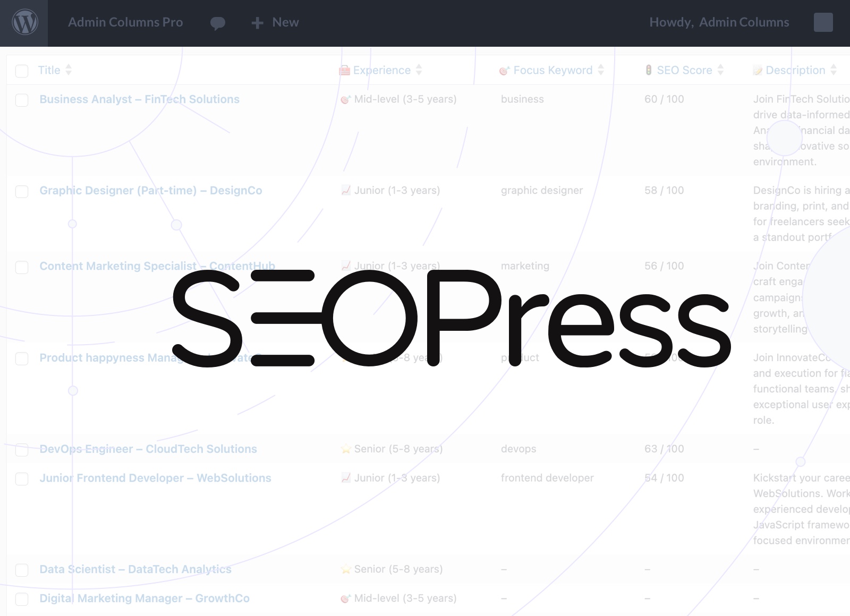Open the New menu item
850x616 pixels.
(x=285, y=22)
